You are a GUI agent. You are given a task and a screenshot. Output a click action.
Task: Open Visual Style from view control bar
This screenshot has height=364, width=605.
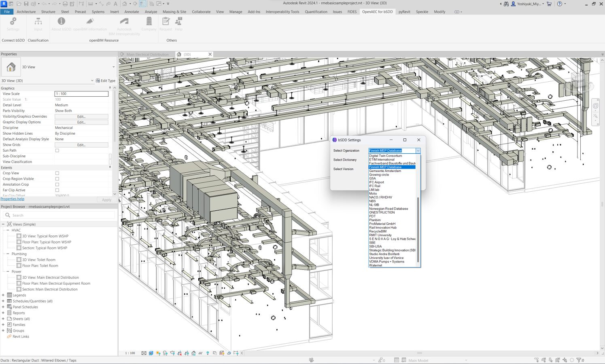(151, 353)
